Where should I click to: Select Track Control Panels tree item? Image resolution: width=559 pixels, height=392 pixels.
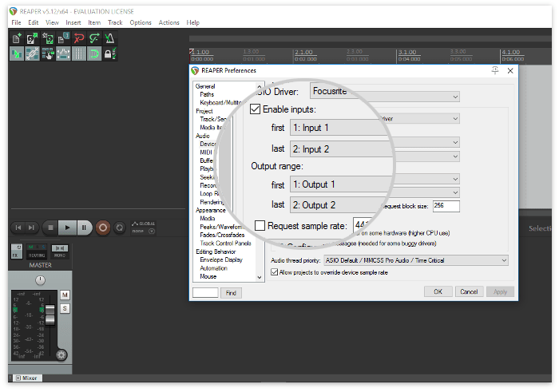(225, 244)
